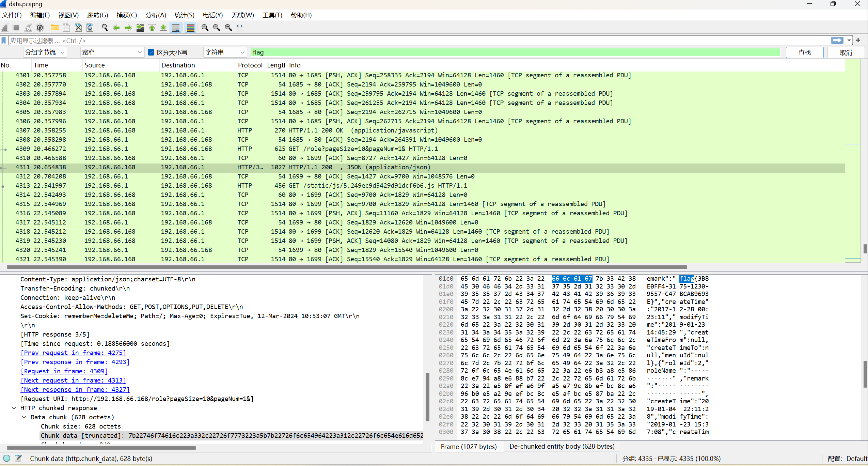The height and width of the screenshot is (466, 868).
Task: Switch to De-chunked entity body tab
Action: click(562, 446)
